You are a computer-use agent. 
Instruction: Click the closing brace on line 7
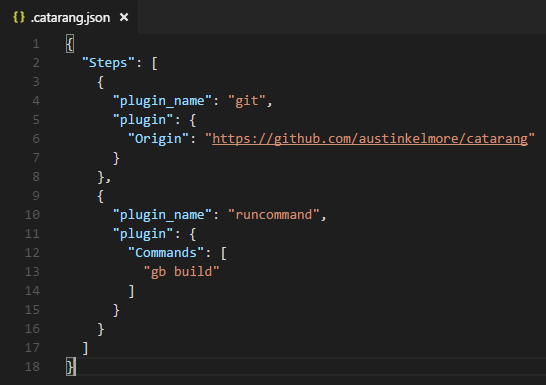coord(116,158)
